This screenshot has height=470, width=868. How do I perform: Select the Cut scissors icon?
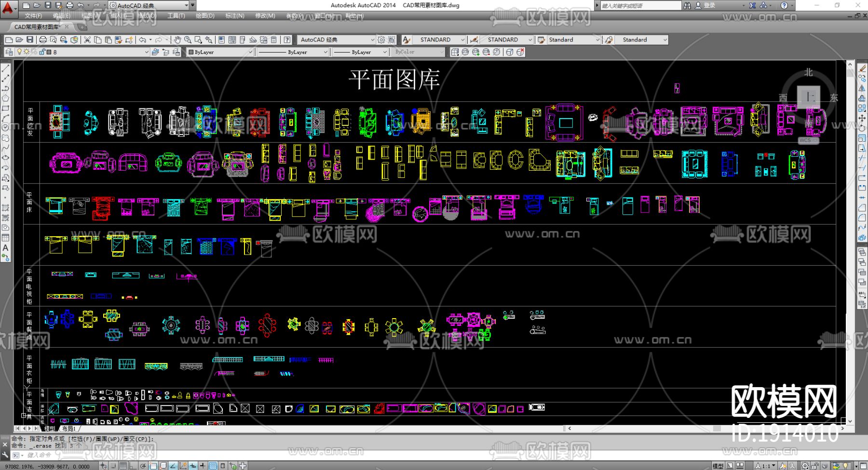click(x=87, y=40)
